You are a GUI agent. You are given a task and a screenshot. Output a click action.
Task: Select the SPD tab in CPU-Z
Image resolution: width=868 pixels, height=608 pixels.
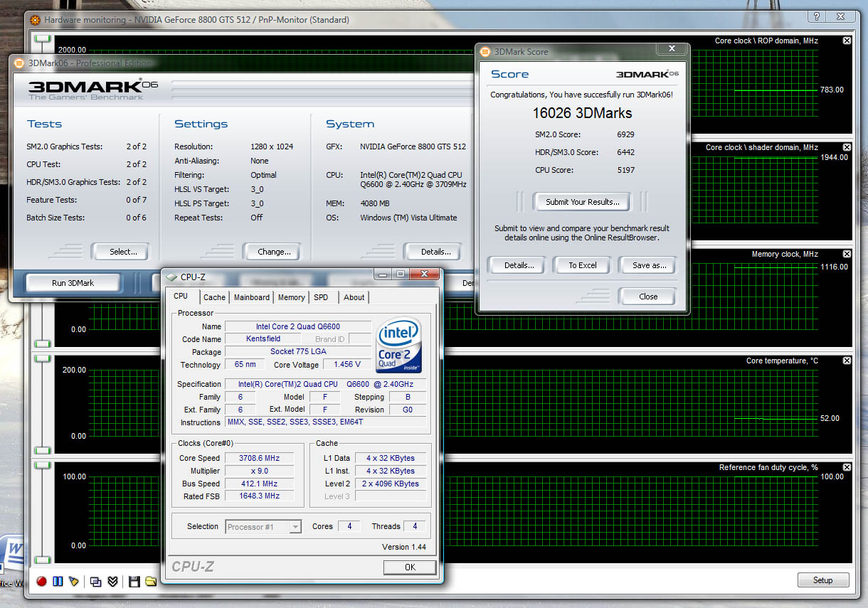click(321, 297)
